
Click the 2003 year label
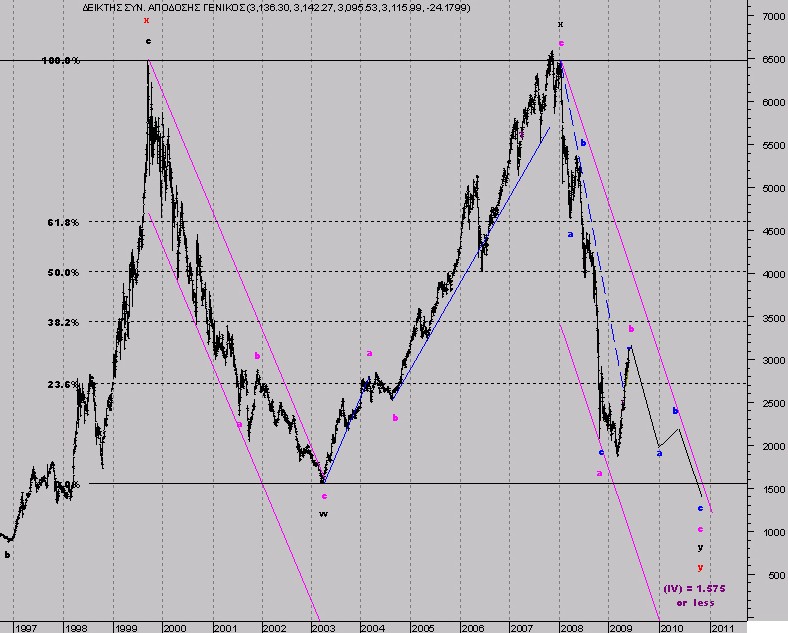[323, 628]
